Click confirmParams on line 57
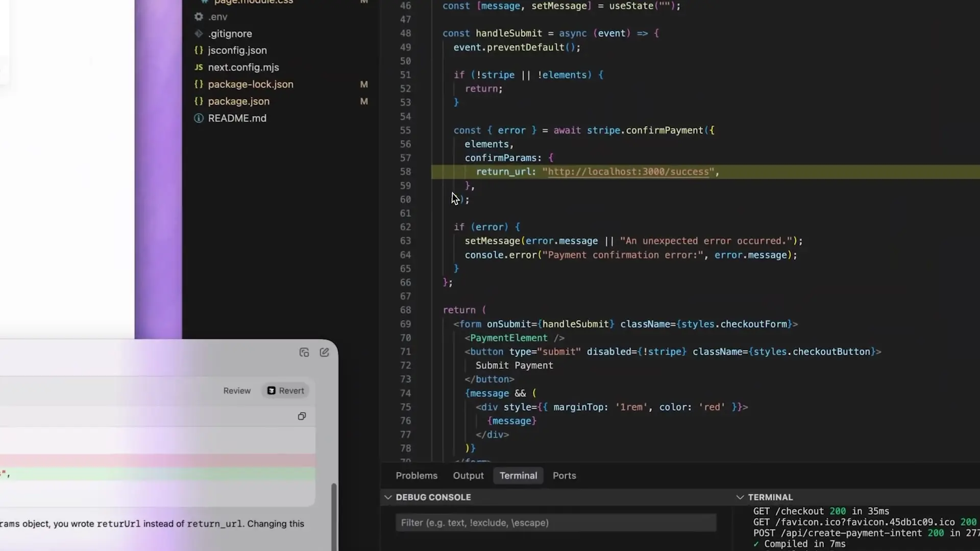Image resolution: width=980 pixels, height=551 pixels. (x=500, y=158)
